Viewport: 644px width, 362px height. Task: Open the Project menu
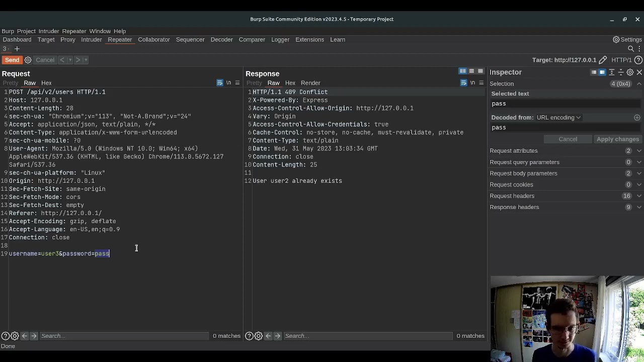(26, 31)
